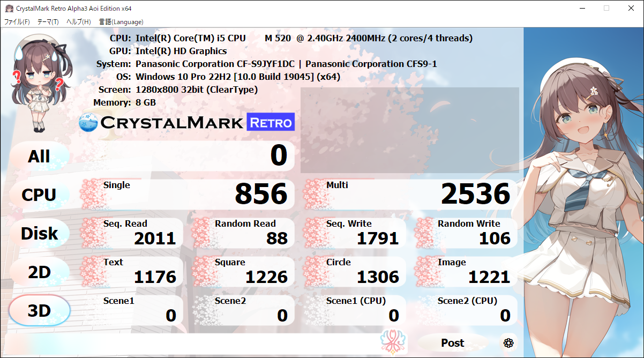The width and height of the screenshot is (644, 358).
Task: Open the ファイル(F) menu
Action: click(17, 22)
